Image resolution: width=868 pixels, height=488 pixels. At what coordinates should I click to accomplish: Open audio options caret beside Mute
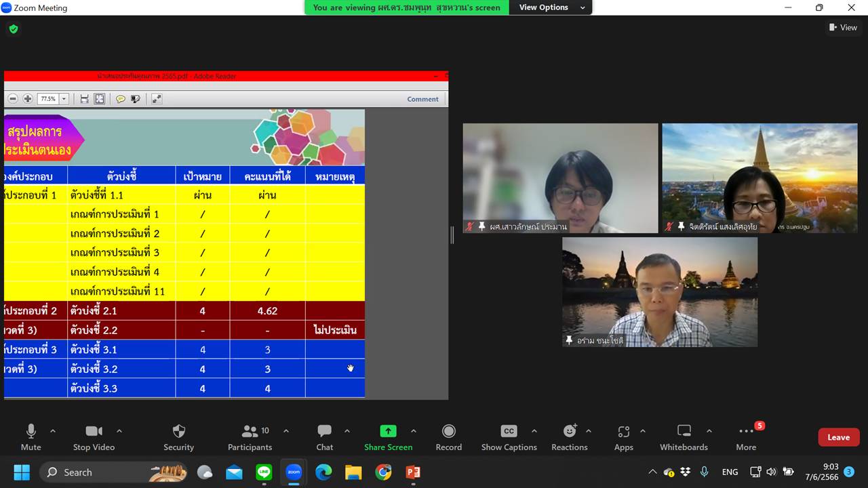coord(53,431)
